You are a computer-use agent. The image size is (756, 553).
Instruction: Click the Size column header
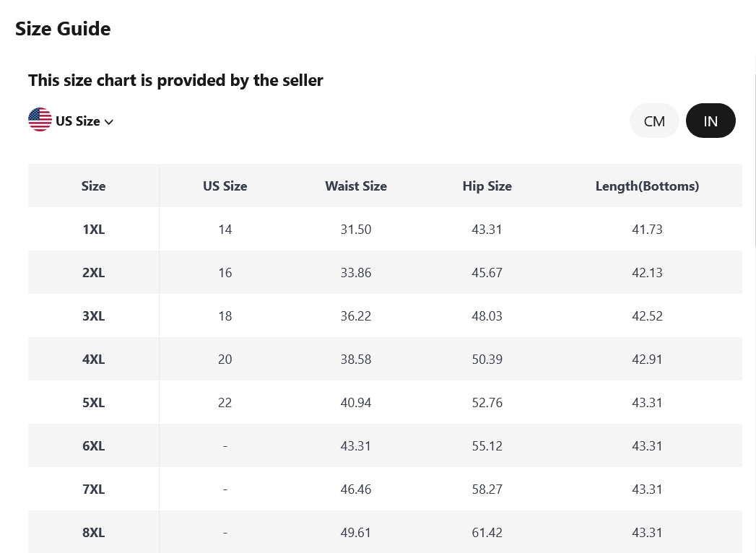coord(94,186)
